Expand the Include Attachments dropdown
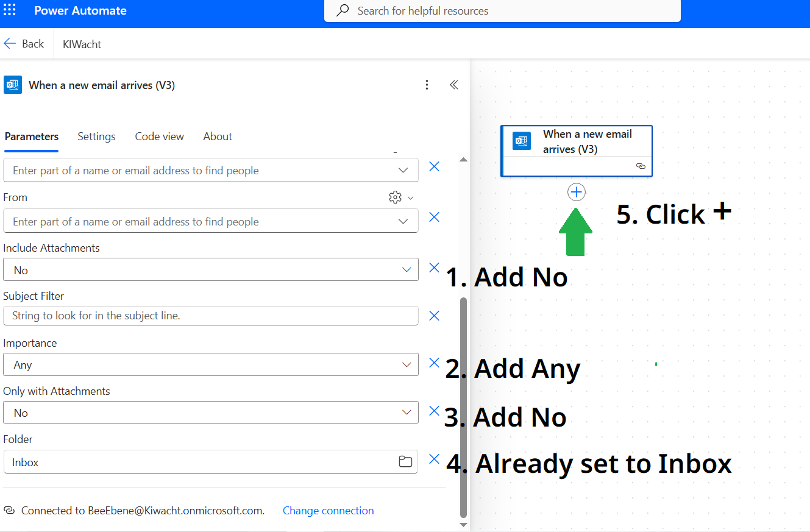810x532 pixels. (407, 270)
